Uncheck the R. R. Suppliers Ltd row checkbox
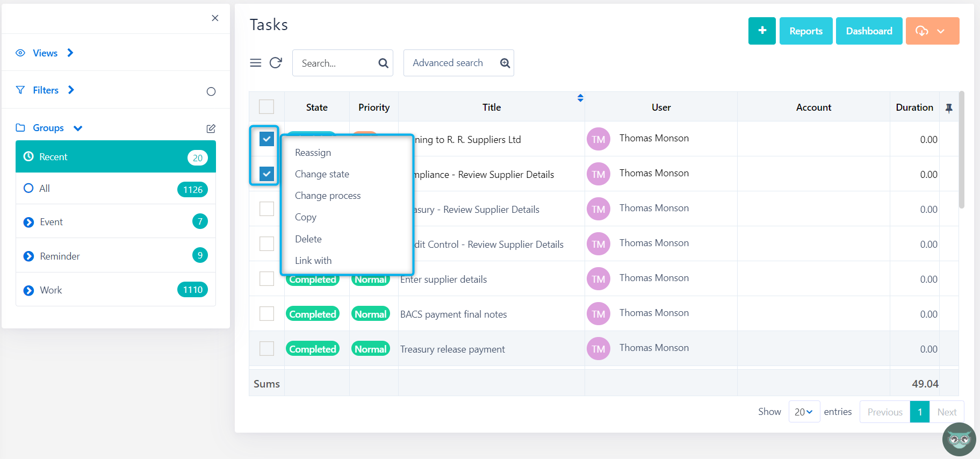 point(266,139)
